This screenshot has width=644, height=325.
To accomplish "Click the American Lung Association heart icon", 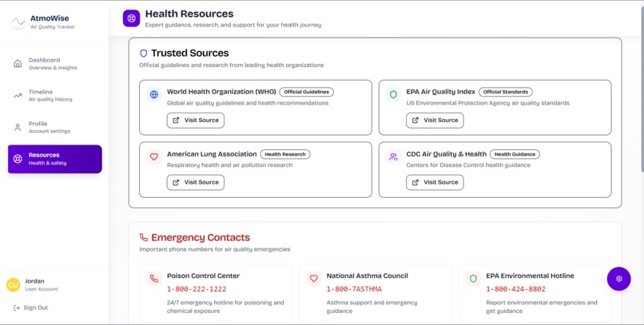I will click(154, 157).
